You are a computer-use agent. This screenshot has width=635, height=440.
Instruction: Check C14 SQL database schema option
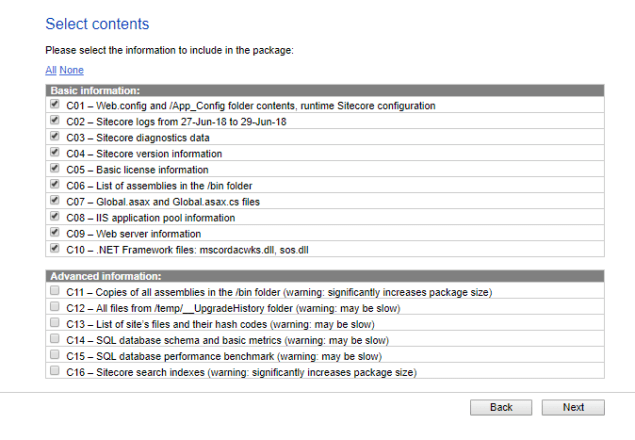[x=53, y=339]
